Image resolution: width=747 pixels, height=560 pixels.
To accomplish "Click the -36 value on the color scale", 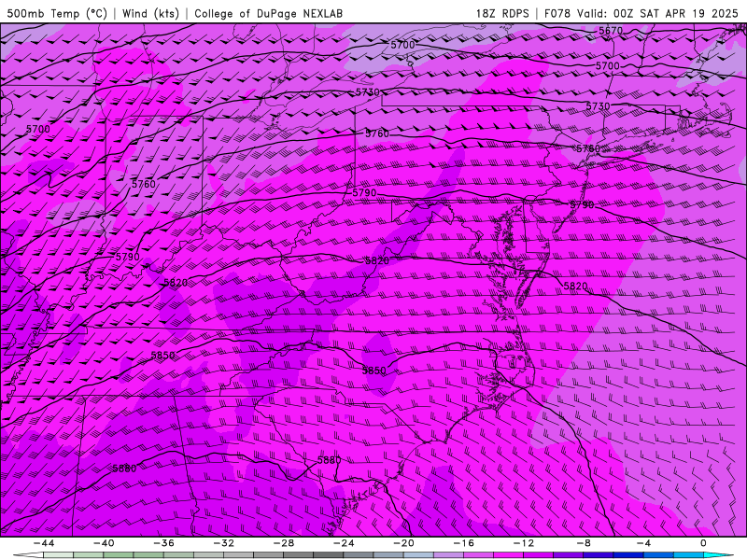I will point(164,543).
